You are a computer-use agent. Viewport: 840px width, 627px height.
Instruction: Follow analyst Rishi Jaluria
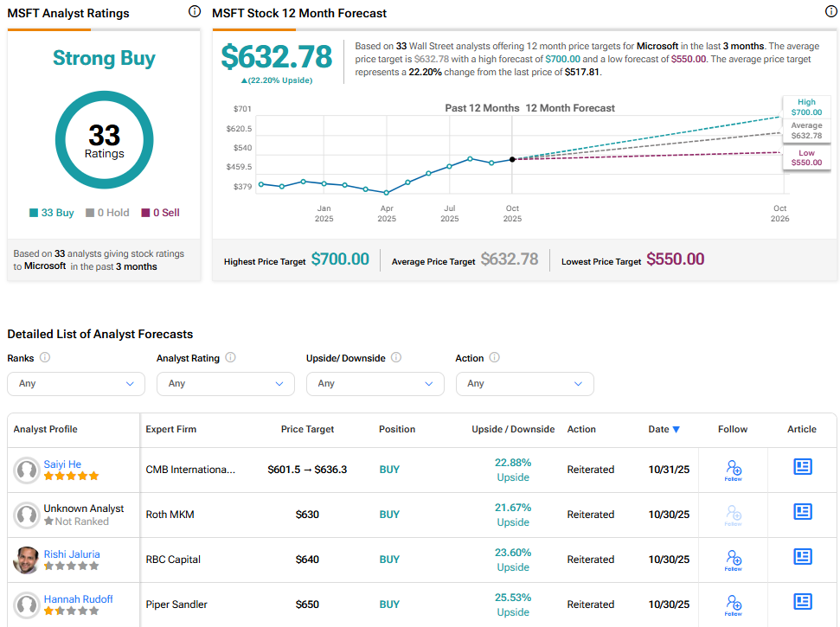[x=733, y=560]
